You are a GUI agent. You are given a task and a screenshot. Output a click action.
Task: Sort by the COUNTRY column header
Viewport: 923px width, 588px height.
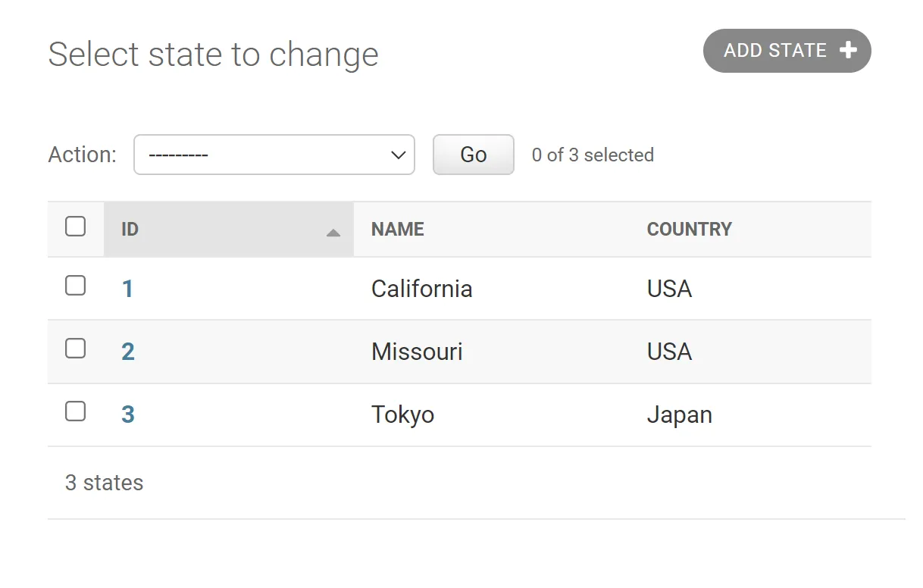coord(689,230)
